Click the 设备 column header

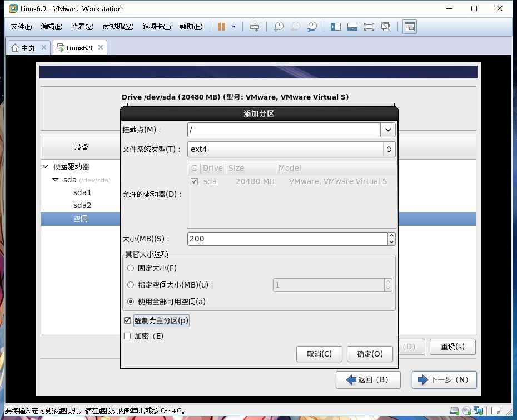81,147
